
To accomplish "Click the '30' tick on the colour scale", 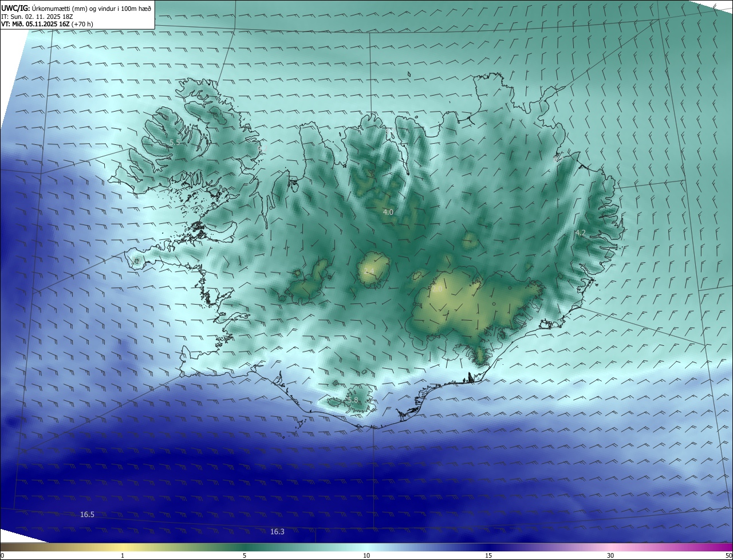I will [x=610, y=555].
